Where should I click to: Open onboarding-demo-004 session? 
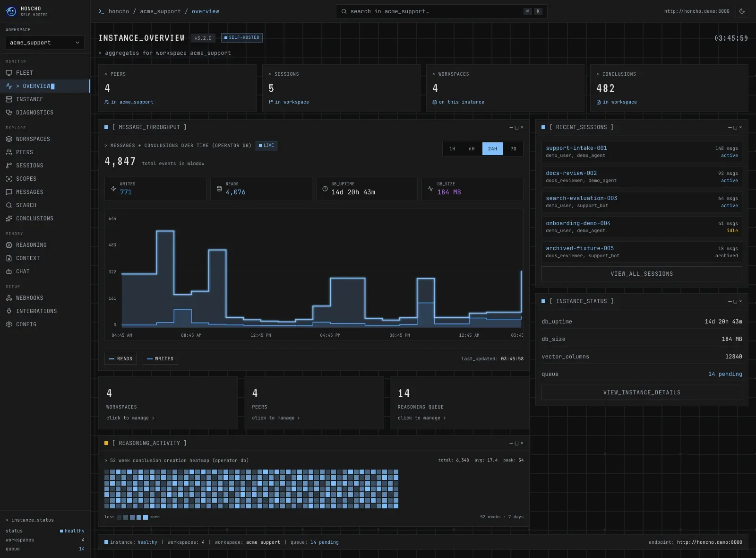pos(642,227)
